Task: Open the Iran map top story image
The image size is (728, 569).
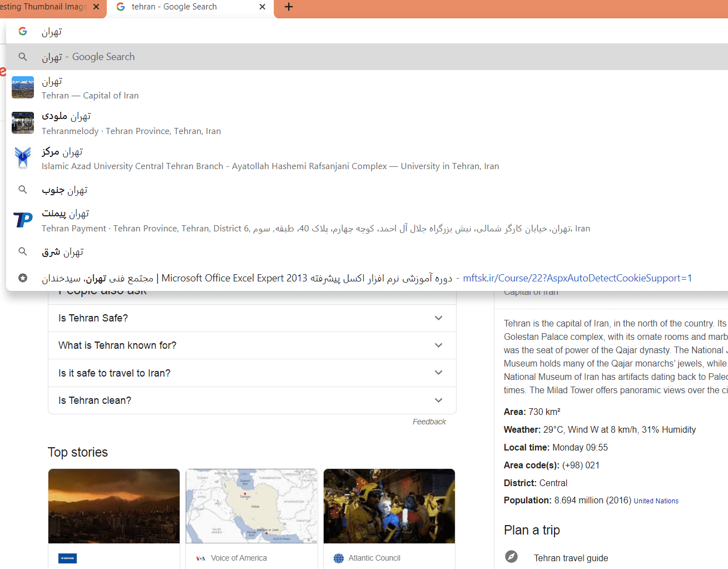Action: [251, 506]
